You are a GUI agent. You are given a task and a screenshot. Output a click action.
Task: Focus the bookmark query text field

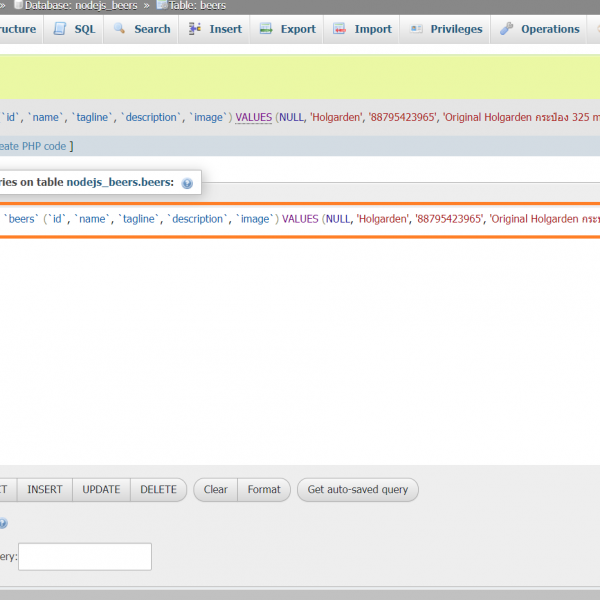point(85,557)
